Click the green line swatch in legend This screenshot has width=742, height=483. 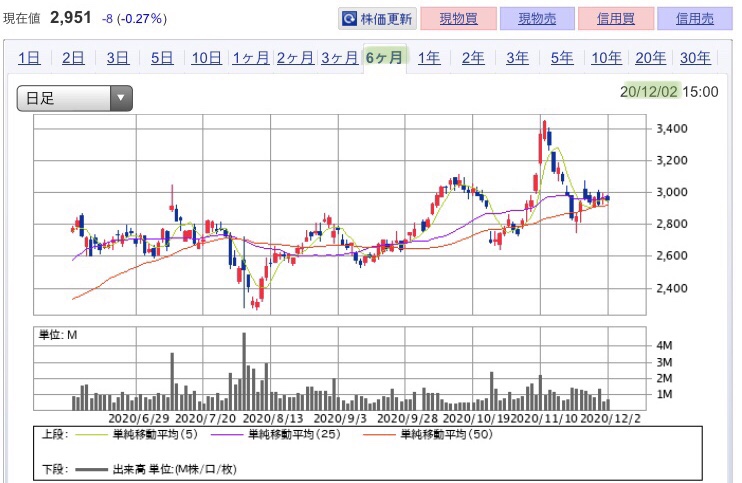click(x=91, y=435)
